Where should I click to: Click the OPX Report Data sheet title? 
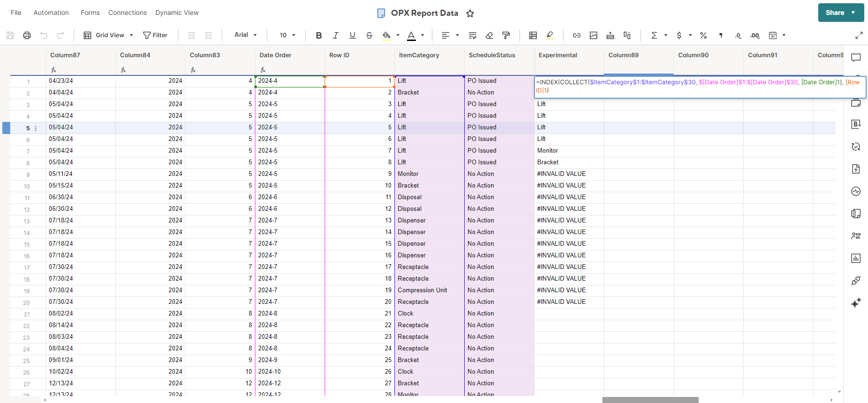[x=424, y=13]
